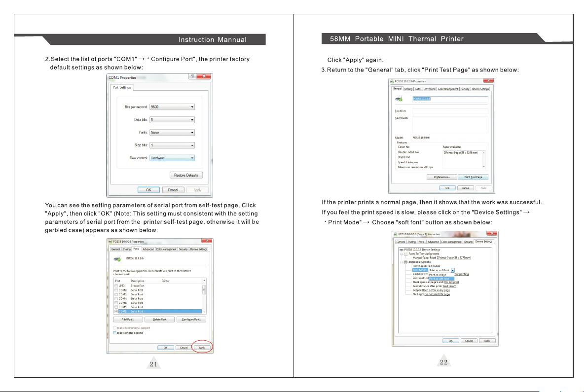Click Add Port button
Image resolution: width=588 pixels, height=392 pixels.
point(128,320)
